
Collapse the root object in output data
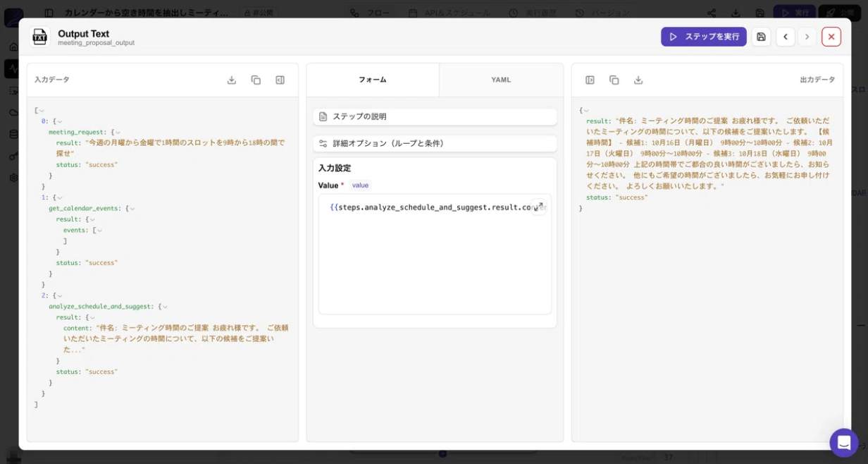586,110
